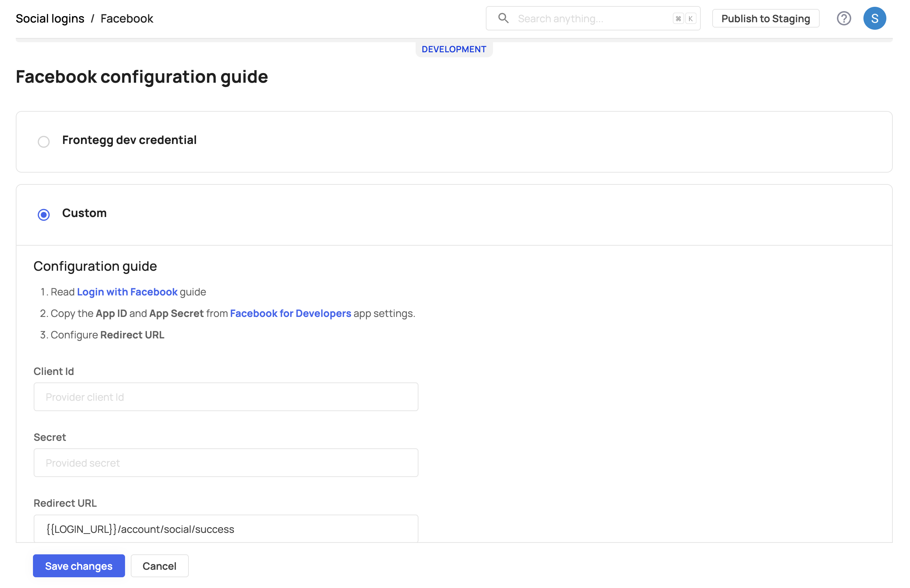Focus the Search anything box

tap(592, 19)
